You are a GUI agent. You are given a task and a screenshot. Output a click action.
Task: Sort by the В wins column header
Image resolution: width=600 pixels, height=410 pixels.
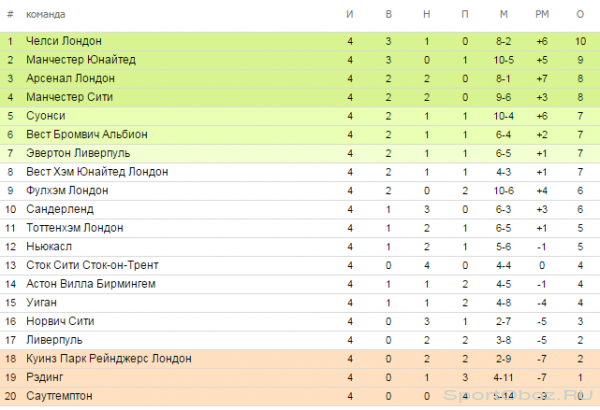click(388, 15)
